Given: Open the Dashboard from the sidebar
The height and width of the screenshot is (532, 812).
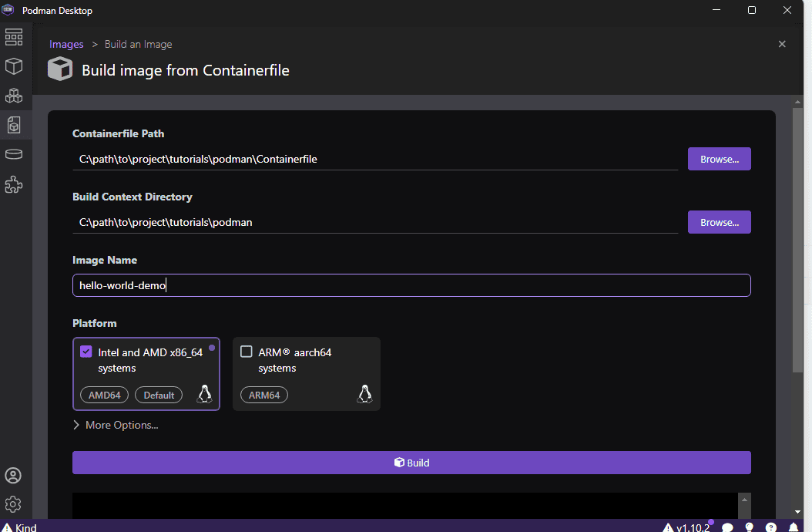Looking at the screenshot, I should (14, 37).
